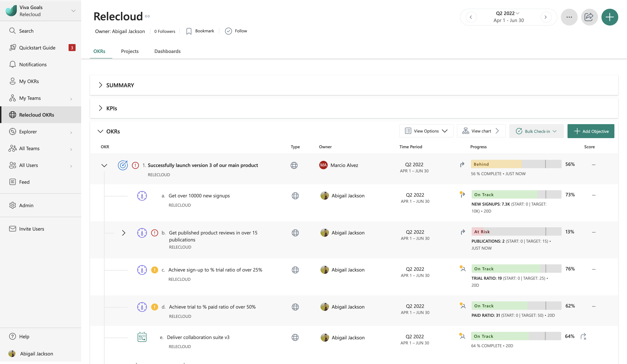The image size is (627, 364).
Task: Open Quickstart Guide rocket icon
Action: click(x=12, y=48)
